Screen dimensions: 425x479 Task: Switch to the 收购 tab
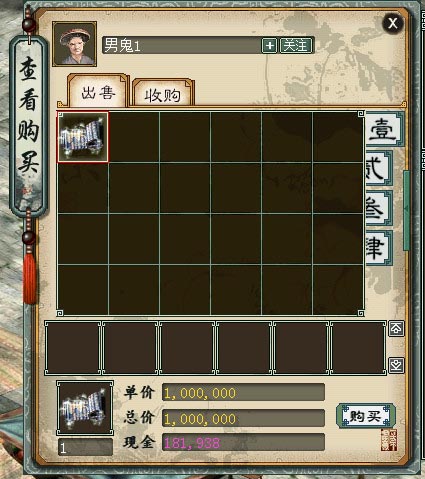tap(163, 95)
